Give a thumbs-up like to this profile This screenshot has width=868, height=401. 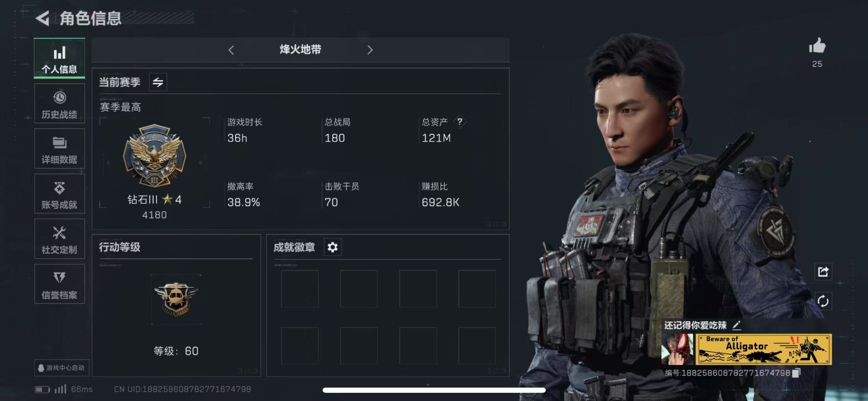(x=817, y=46)
